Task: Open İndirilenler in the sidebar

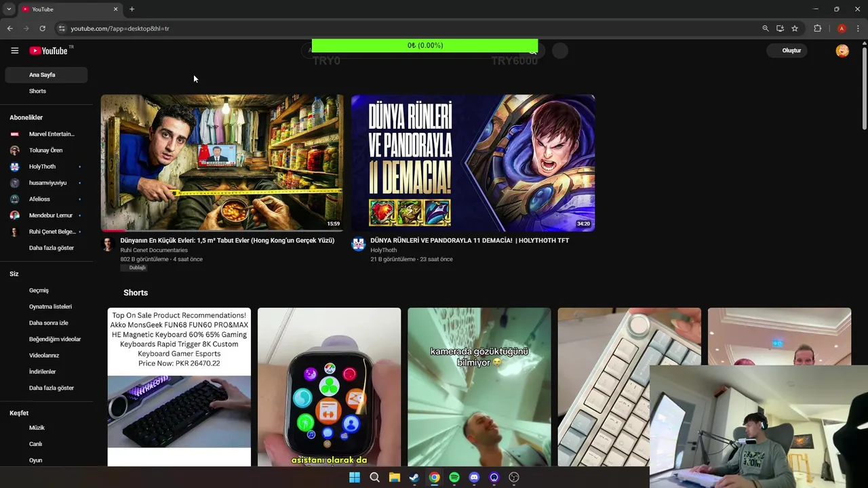Action: pyautogui.click(x=47, y=371)
